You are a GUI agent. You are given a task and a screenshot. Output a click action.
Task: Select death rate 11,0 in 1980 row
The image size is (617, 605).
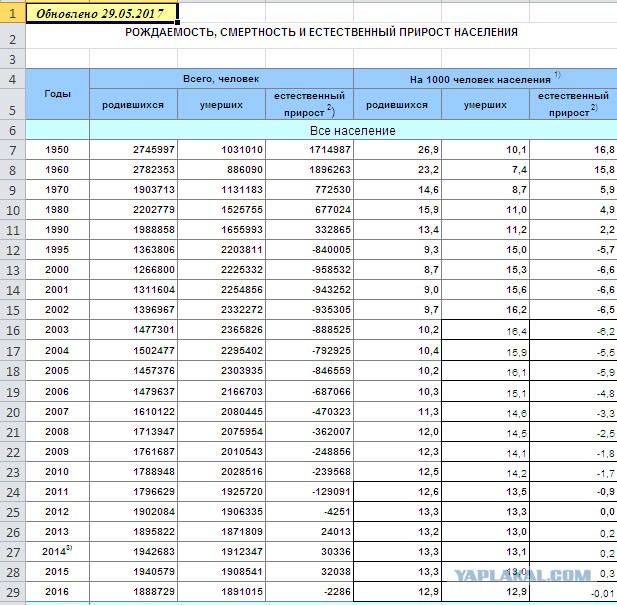tap(486, 210)
